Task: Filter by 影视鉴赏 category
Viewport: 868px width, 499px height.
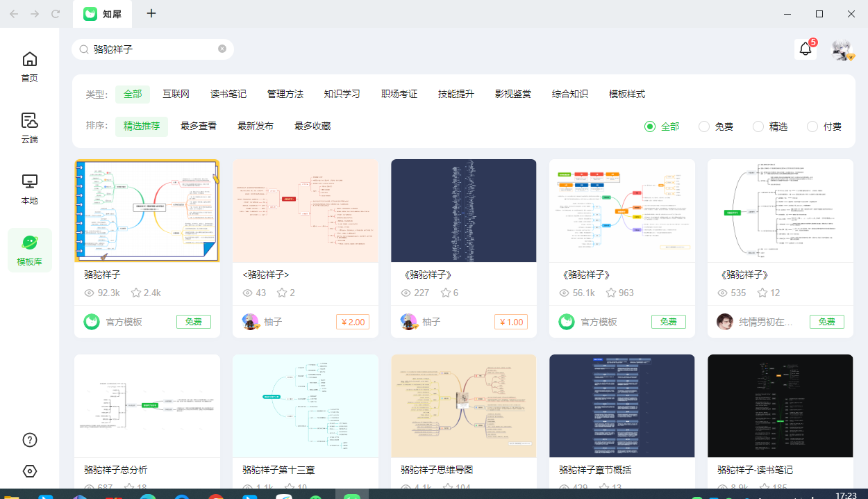Action: (x=513, y=95)
